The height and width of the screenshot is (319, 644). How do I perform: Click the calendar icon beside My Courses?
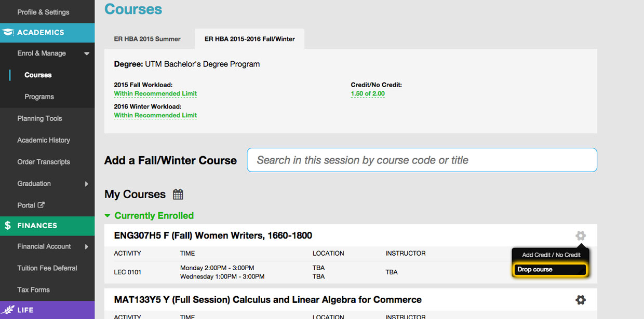[178, 195]
